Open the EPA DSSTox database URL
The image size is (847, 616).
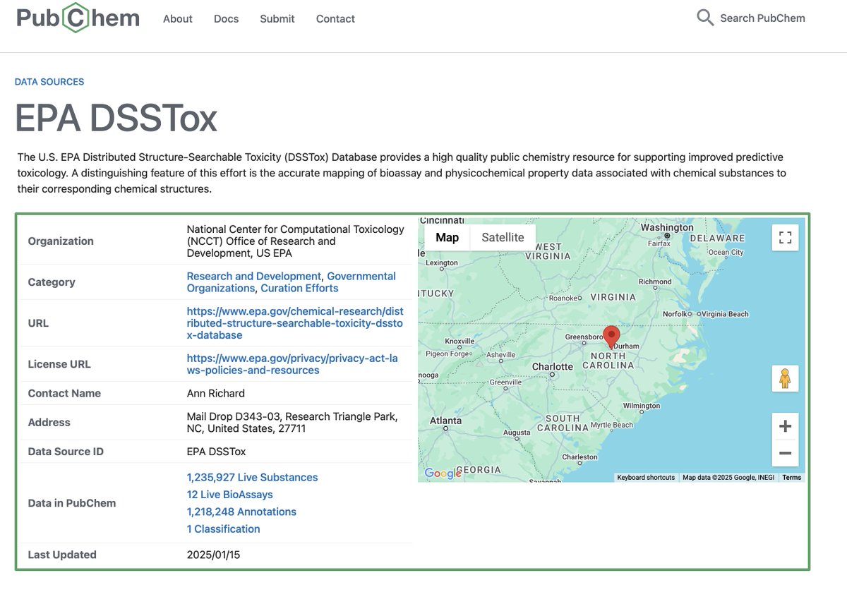point(295,323)
